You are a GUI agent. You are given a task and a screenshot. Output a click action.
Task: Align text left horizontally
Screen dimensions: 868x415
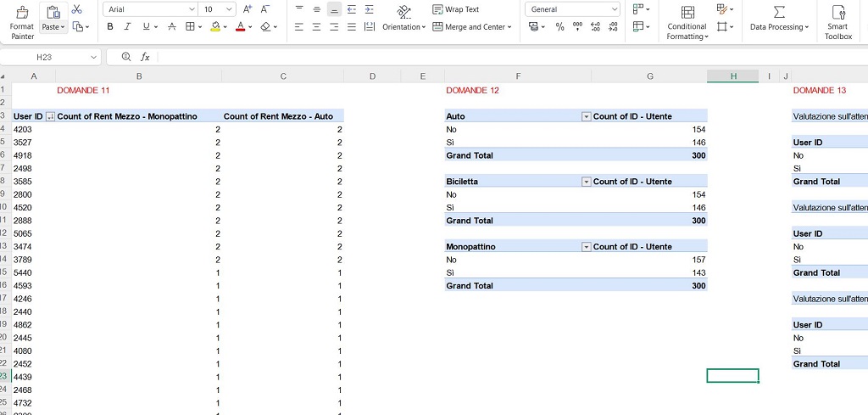click(x=299, y=26)
